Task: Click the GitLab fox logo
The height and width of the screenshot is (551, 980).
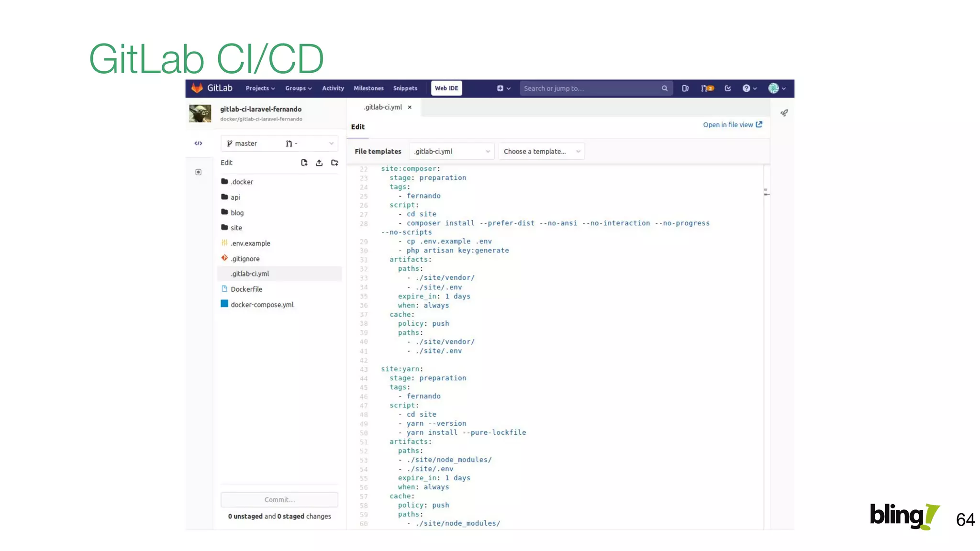Action: [197, 88]
